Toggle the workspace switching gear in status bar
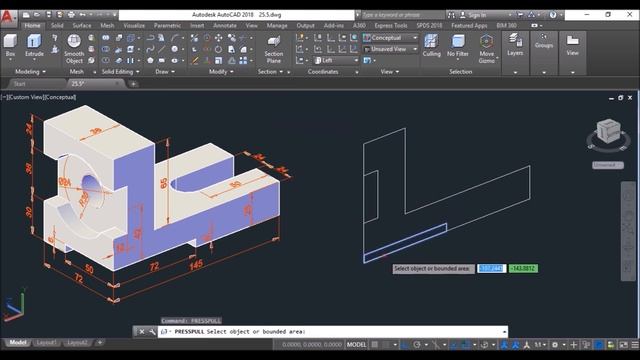 coord(555,345)
